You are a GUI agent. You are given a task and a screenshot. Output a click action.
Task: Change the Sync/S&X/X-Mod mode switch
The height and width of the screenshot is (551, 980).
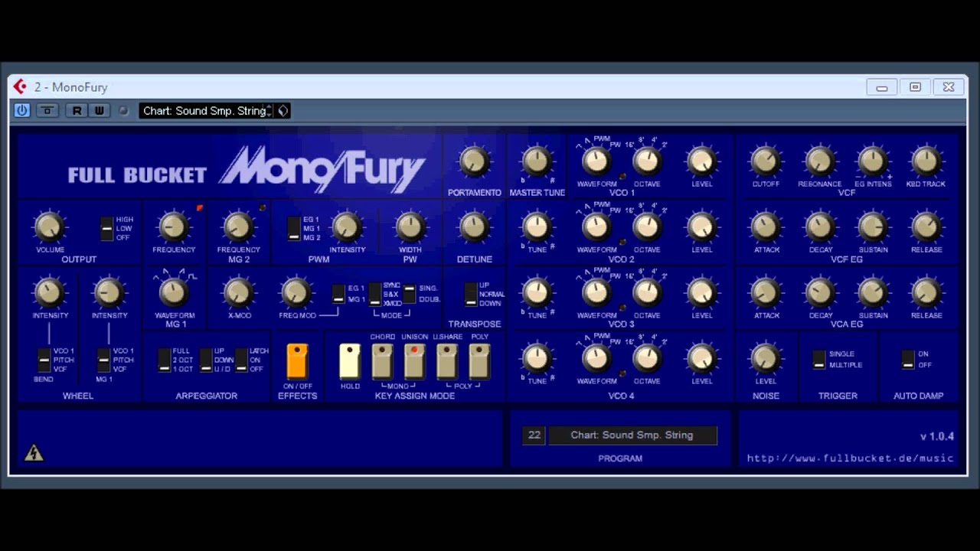click(375, 294)
